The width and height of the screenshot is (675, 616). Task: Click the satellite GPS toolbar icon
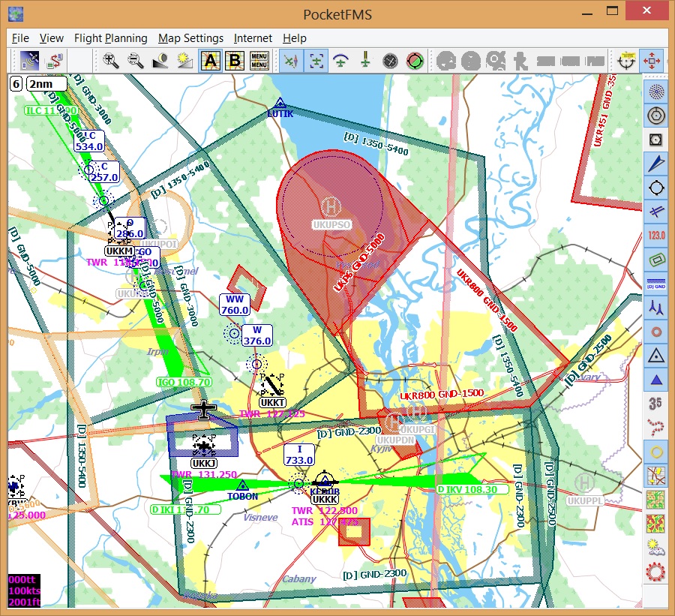coord(31,61)
